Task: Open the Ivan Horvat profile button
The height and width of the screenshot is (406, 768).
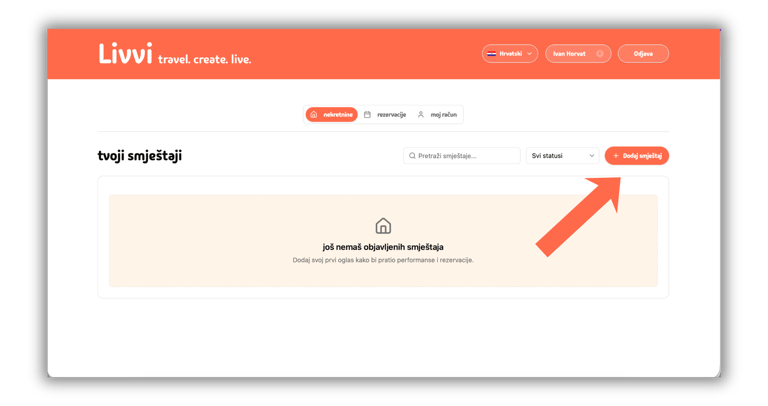Action: [x=578, y=54]
